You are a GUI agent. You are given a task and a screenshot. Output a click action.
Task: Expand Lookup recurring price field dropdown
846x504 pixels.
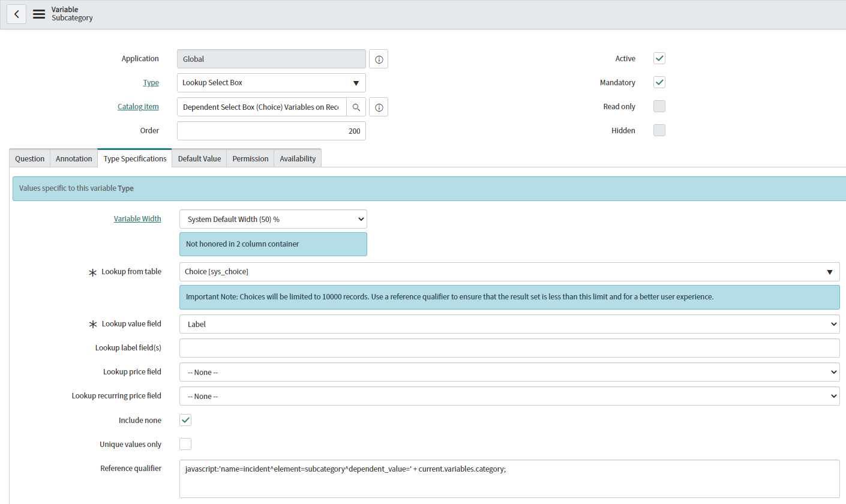509,396
